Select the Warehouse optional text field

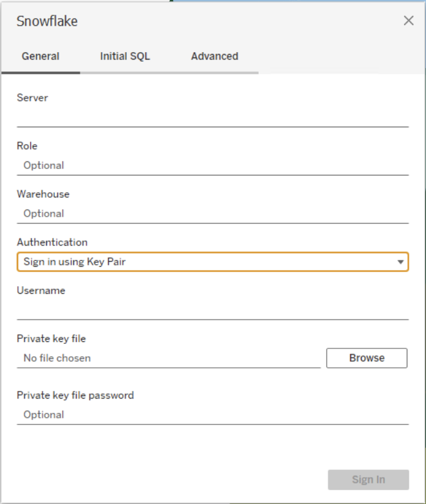[212, 213]
